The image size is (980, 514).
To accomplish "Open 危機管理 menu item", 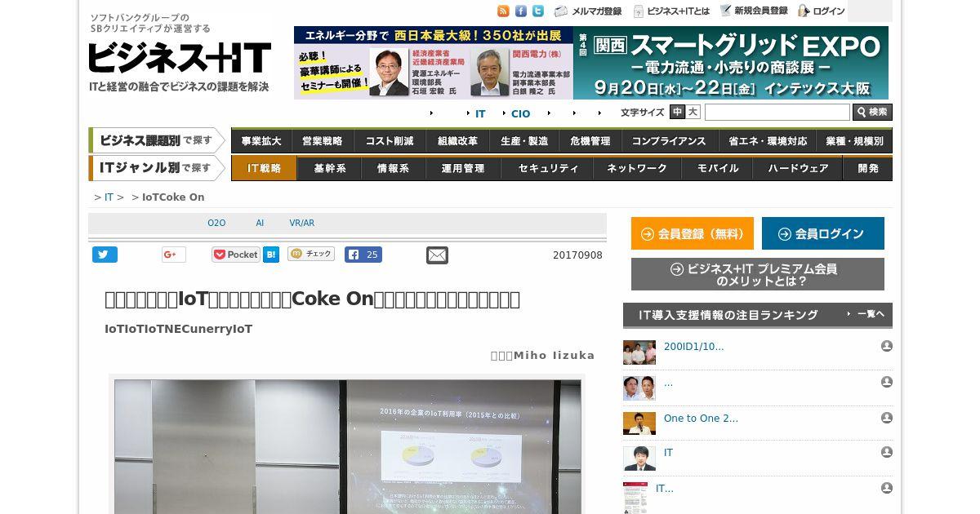I will click(590, 141).
